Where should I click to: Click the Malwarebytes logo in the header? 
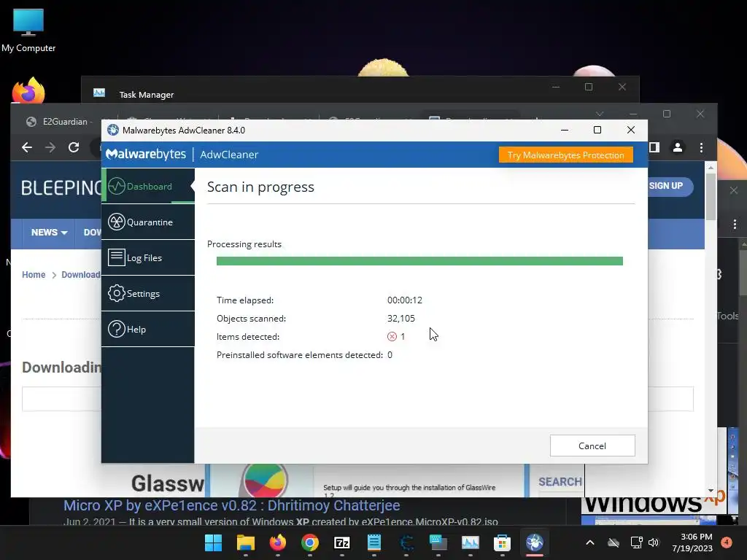coord(146,155)
